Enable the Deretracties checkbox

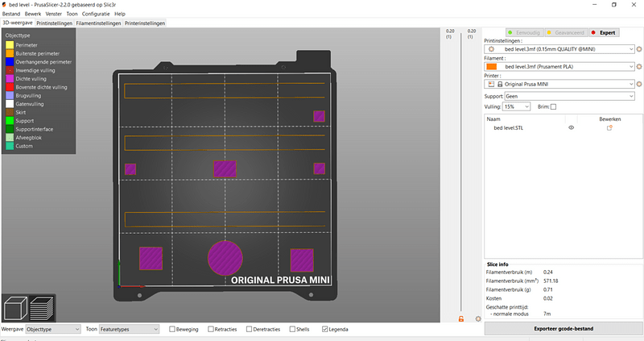249,329
